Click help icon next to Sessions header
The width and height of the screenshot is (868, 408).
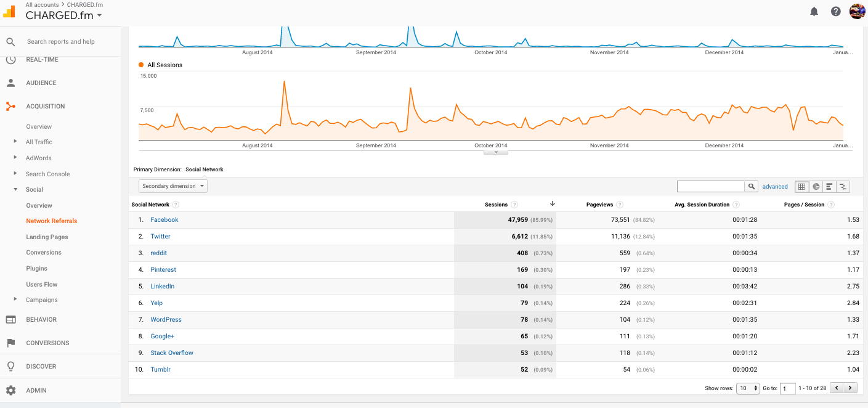pyautogui.click(x=514, y=205)
